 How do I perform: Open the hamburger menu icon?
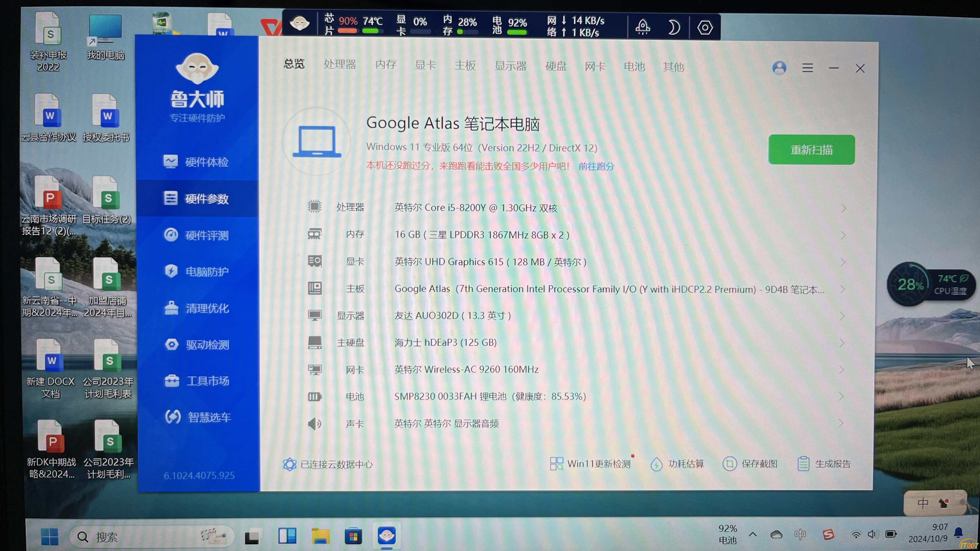coord(807,68)
